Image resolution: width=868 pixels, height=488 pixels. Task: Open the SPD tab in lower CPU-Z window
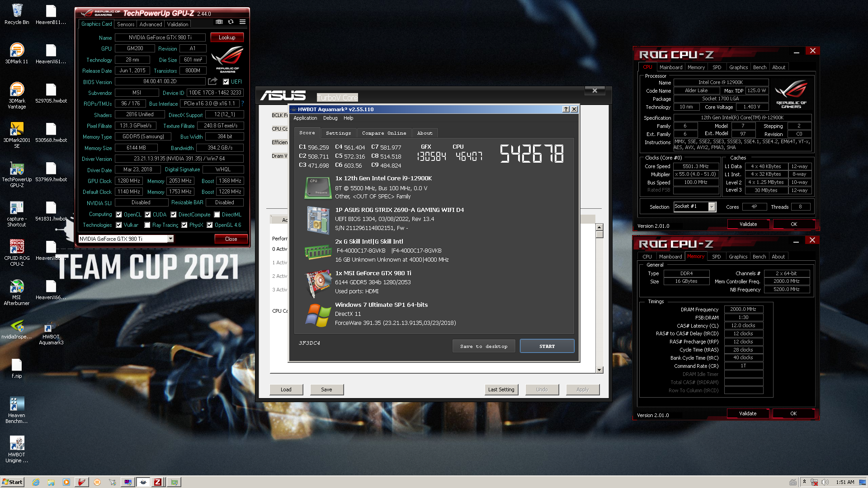(717, 257)
